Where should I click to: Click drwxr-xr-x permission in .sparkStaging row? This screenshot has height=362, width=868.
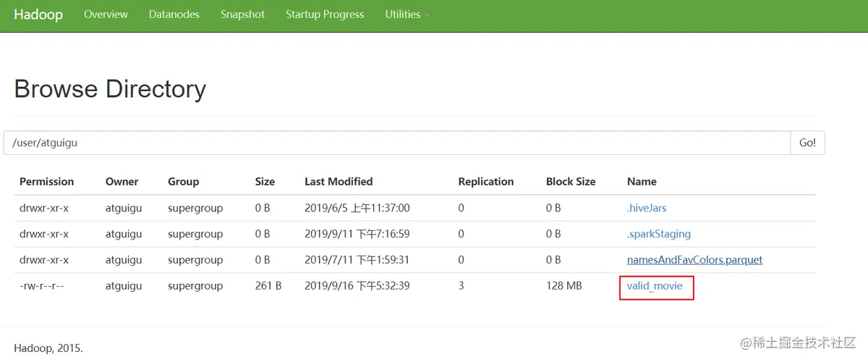44,234
